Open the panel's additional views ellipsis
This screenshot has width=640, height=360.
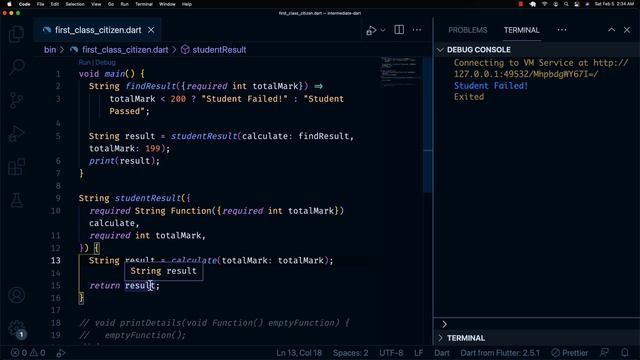point(562,30)
